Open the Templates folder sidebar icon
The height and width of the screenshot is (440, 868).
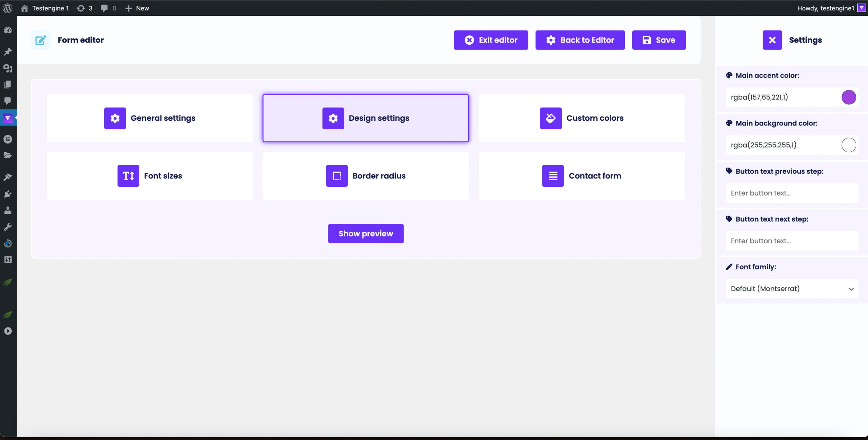click(x=8, y=155)
